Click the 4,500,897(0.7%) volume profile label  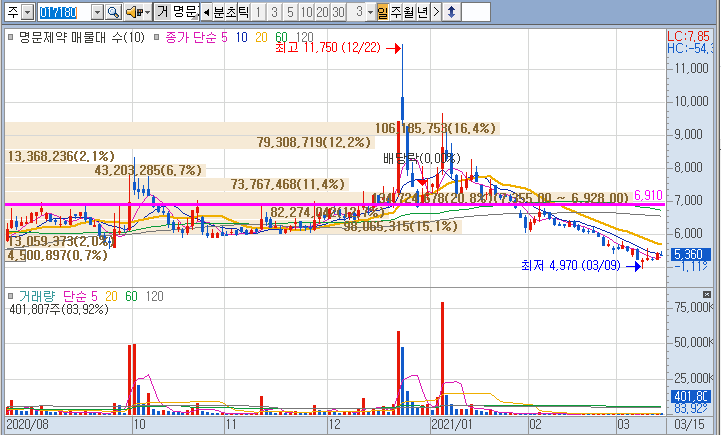tap(57, 255)
